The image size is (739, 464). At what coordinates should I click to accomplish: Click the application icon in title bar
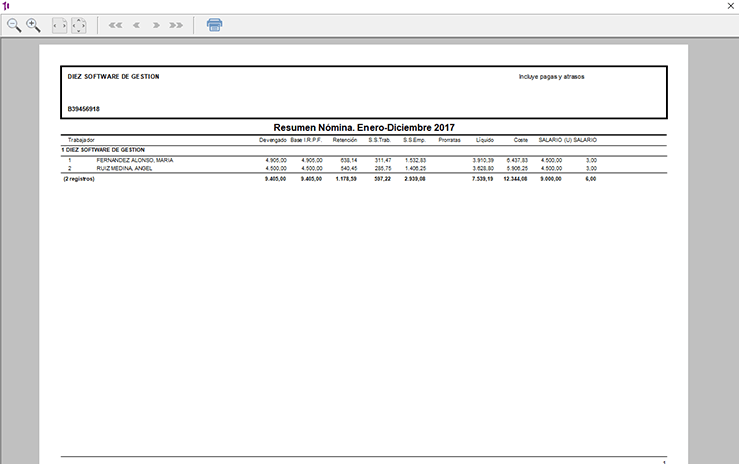6,6
